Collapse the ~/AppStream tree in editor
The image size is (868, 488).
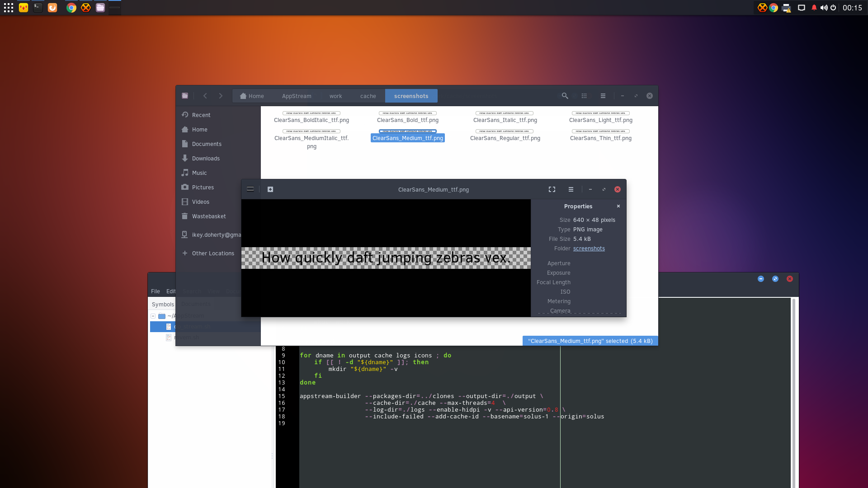click(x=153, y=316)
